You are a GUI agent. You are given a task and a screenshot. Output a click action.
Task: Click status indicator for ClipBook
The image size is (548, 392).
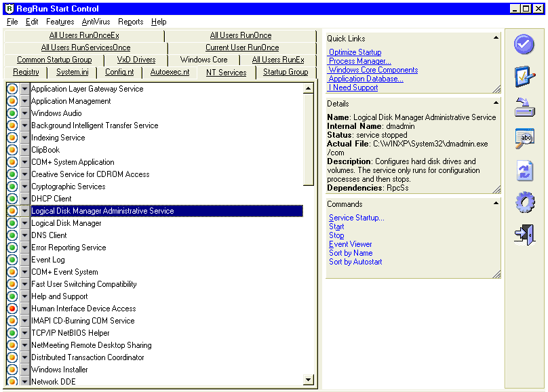(12, 150)
